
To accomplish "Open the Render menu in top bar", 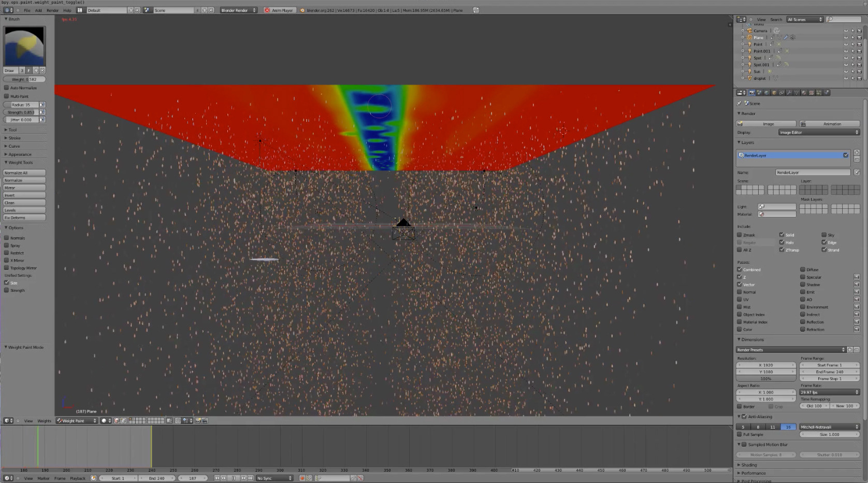I will click(53, 10).
